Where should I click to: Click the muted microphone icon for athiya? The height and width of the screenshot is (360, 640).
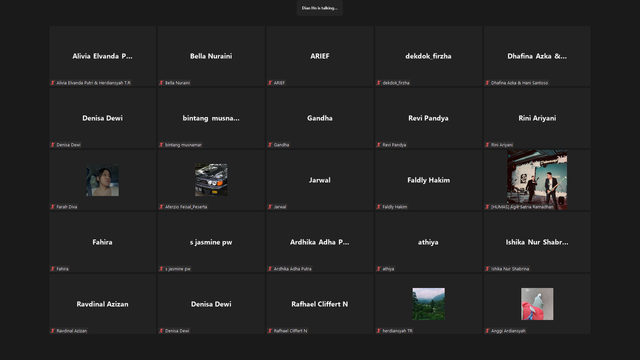point(379,269)
